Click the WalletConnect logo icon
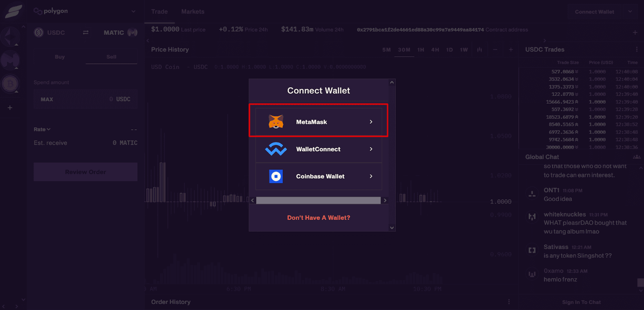This screenshot has width=644, height=310. [276, 149]
